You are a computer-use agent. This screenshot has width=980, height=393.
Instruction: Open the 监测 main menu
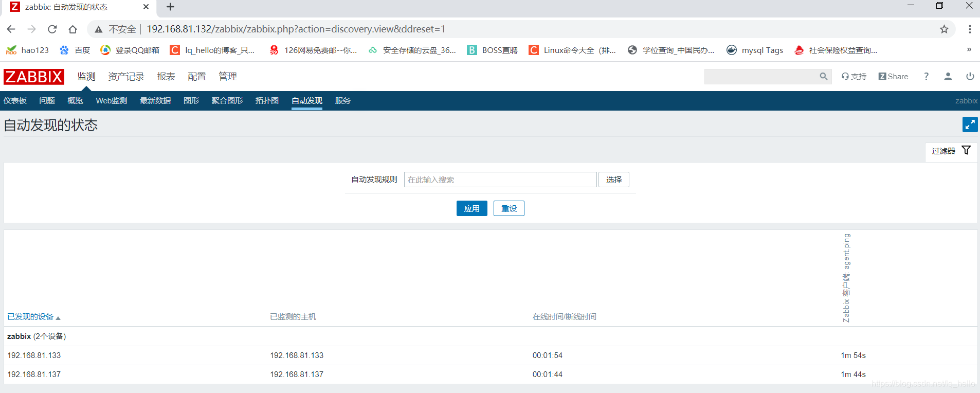[x=86, y=77]
